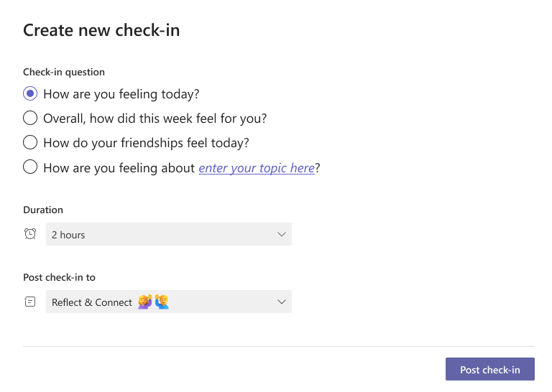Open the "2 hours" duration dropdown

pos(168,234)
